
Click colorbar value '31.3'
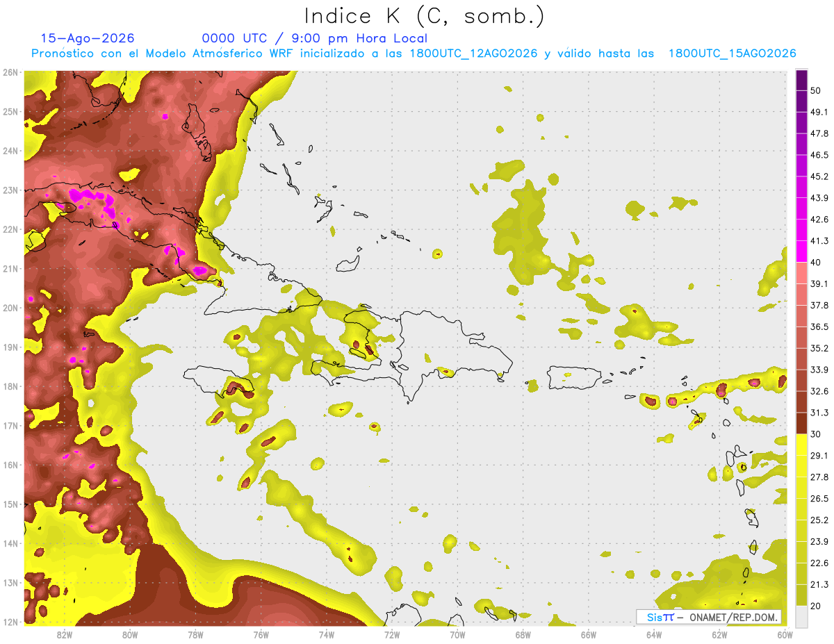819,413
